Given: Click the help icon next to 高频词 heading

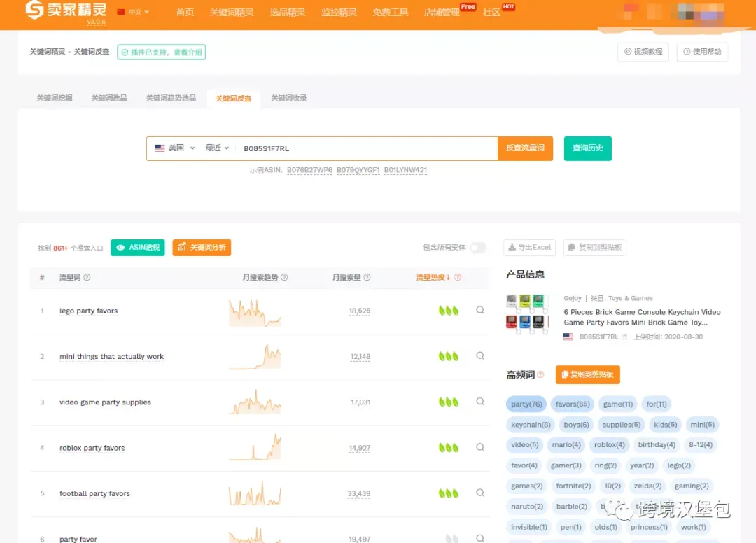Looking at the screenshot, I should [540, 374].
